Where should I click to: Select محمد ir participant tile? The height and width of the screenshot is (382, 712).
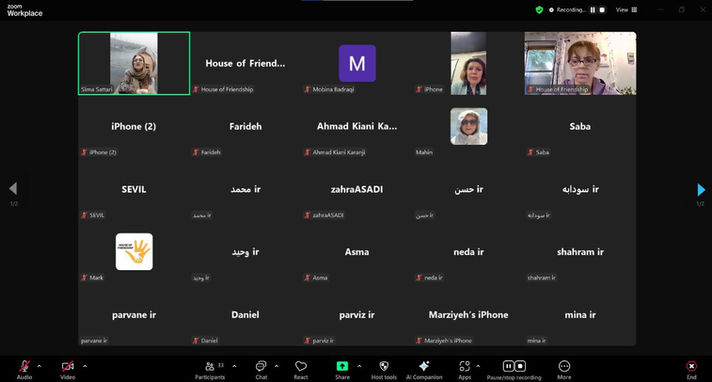click(x=245, y=189)
